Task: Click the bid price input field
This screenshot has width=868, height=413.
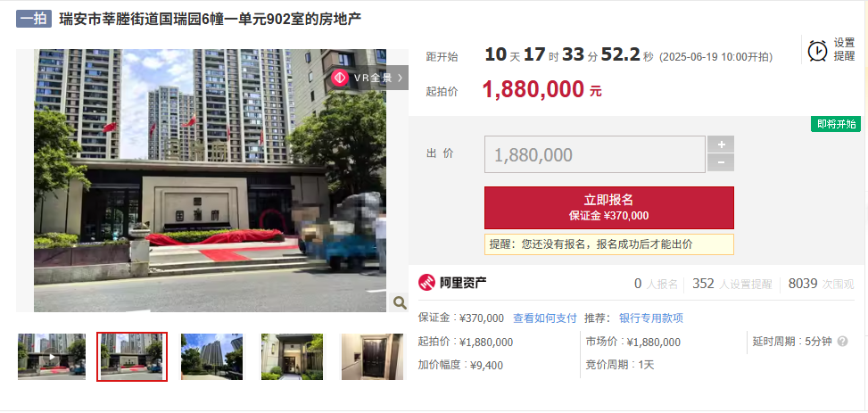Action: click(x=595, y=154)
